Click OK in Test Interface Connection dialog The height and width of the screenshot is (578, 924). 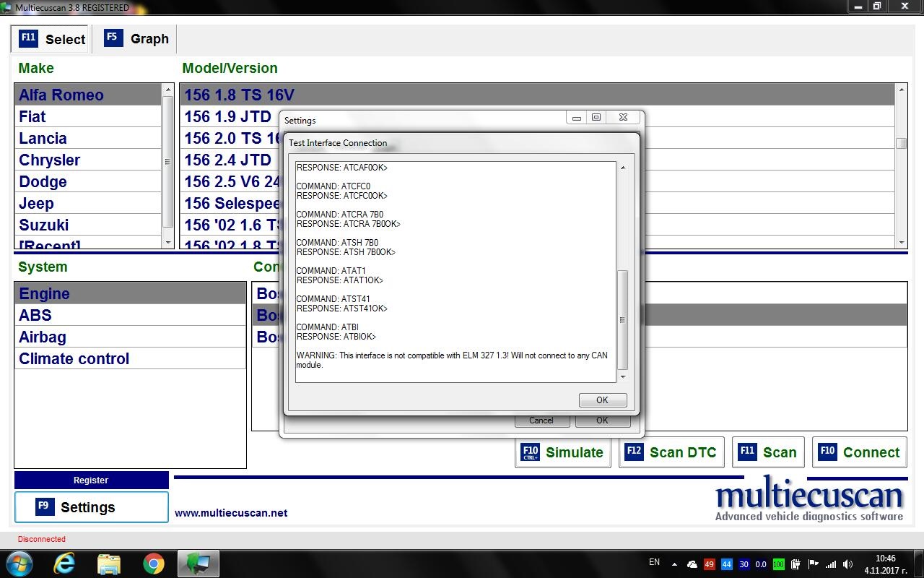(602, 400)
